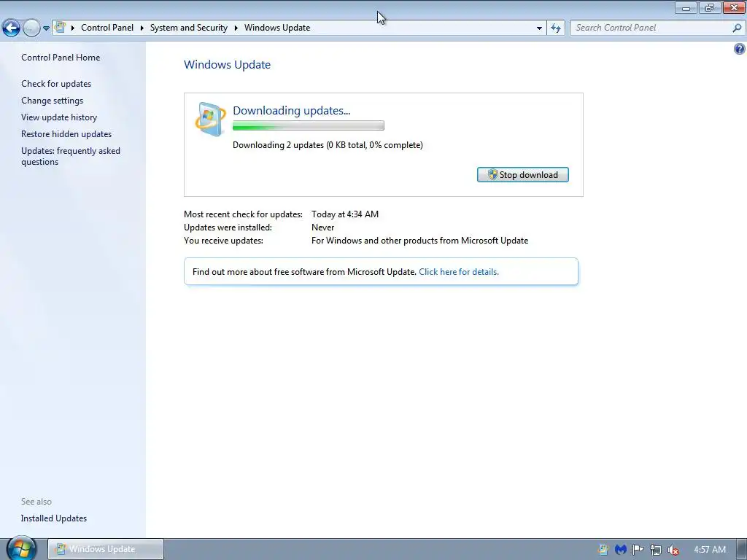Open the network tray icon
This screenshot has height=560, width=747.
pos(656,550)
